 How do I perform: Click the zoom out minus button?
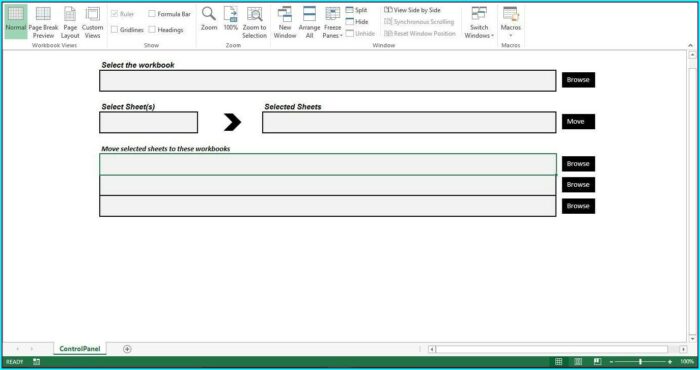[x=612, y=362]
